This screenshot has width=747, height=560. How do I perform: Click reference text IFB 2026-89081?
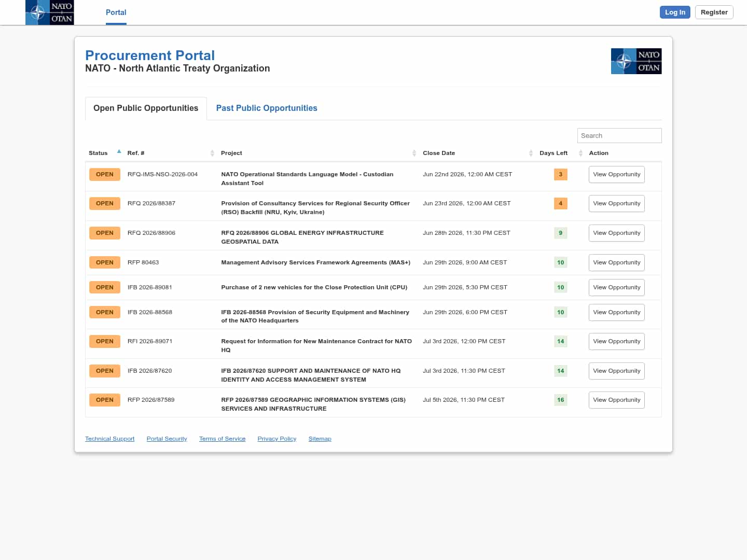coord(150,288)
